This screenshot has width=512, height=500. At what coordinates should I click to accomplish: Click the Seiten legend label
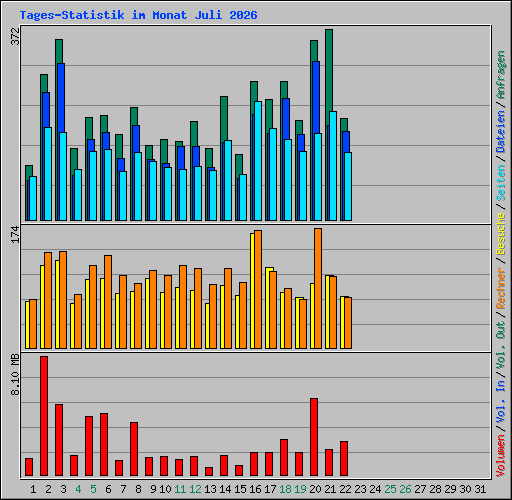point(501,183)
